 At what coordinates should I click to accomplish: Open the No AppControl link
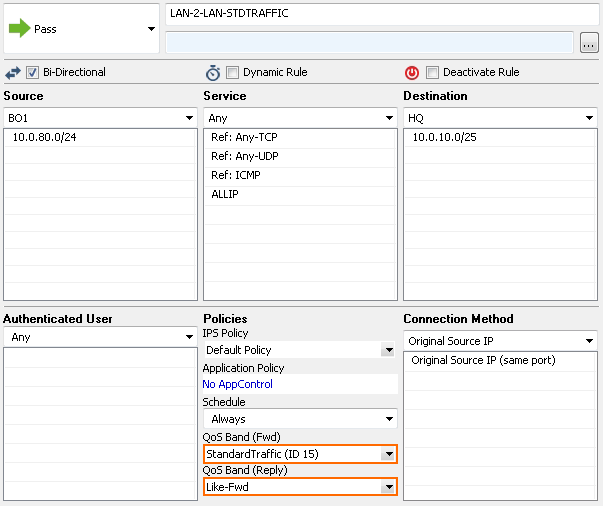click(237, 384)
